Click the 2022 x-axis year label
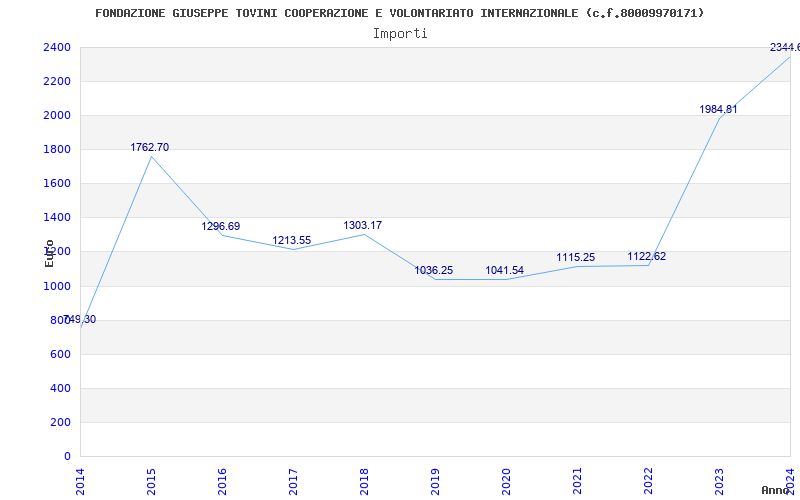Screen dimensions: 800x500 pyautogui.click(x=648, y=482)
